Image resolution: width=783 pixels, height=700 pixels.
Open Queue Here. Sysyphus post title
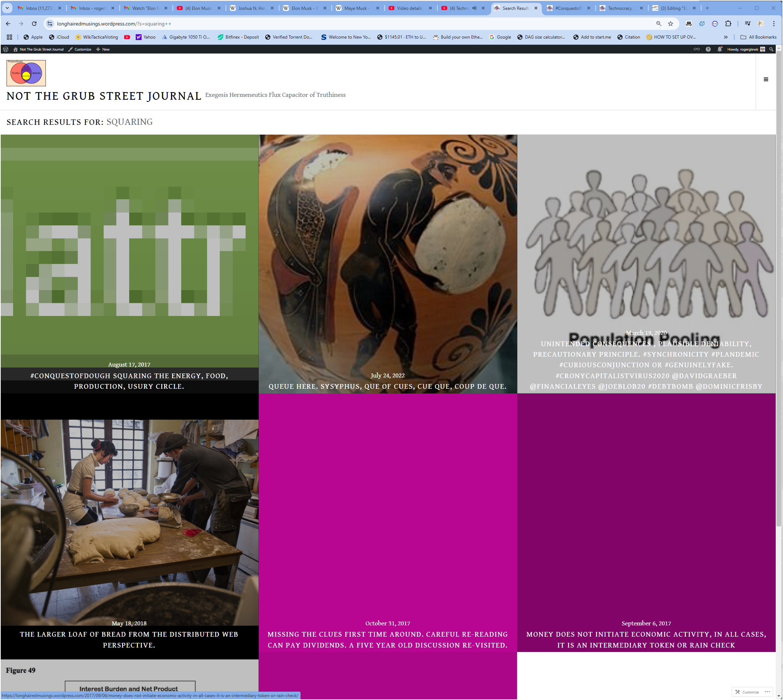coord(387,387)
